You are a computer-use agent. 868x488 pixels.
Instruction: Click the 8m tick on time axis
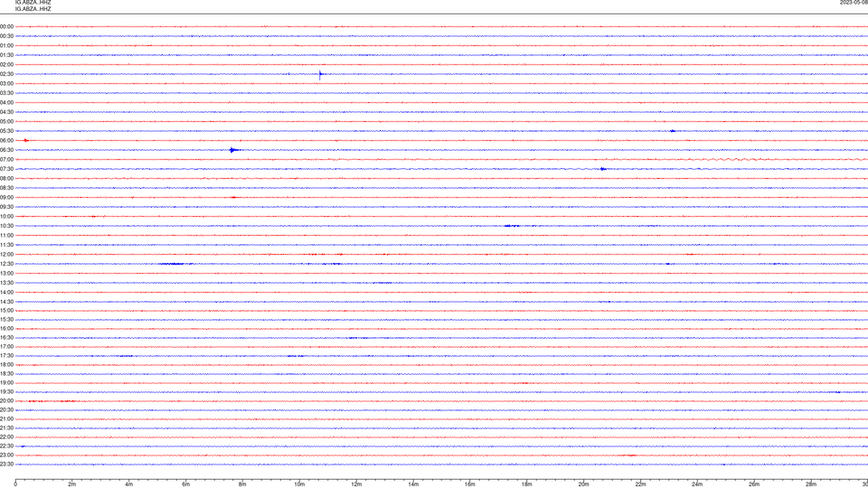(x=242, y=484)
